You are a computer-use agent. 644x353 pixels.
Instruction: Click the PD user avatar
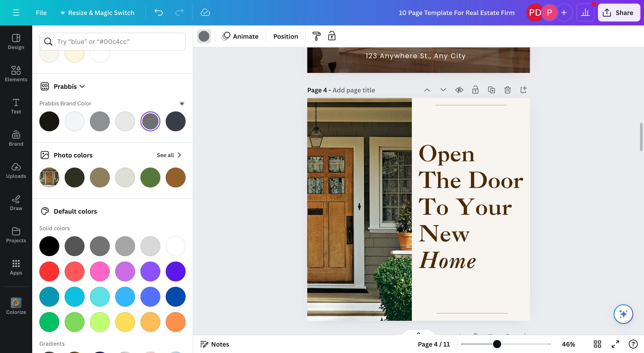point(534,13)
